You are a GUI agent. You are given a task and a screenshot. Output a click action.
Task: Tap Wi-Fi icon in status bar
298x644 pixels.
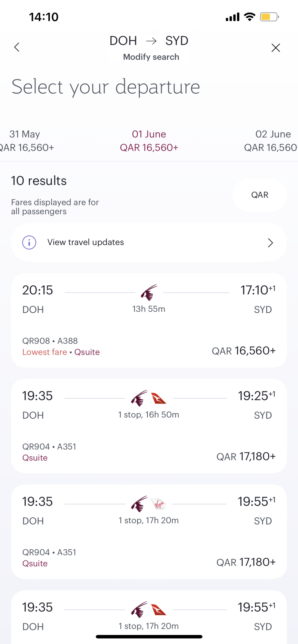249,17
